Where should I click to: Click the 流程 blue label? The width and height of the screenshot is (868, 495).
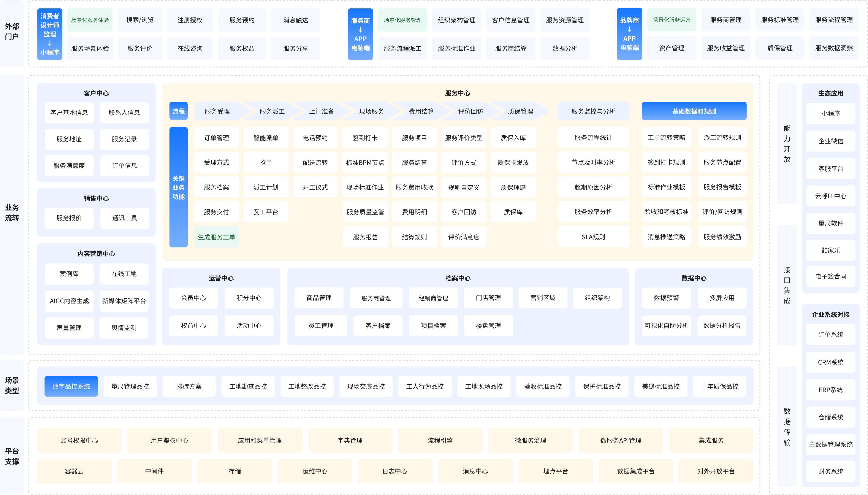click(178, 111)
